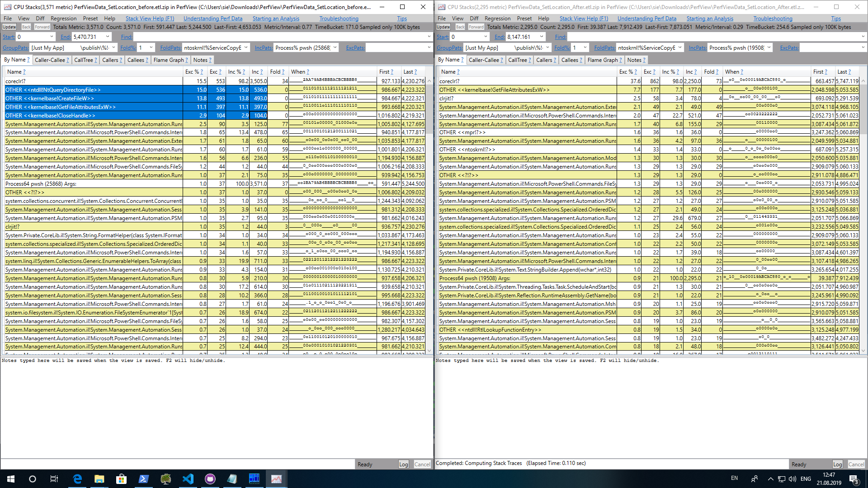Open the Task View icon

54,479
